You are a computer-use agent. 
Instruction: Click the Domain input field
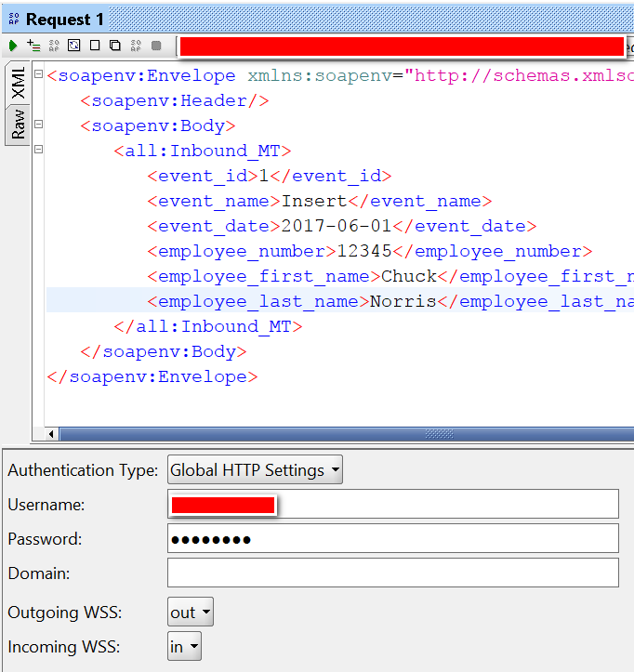[x=393, y=573]
